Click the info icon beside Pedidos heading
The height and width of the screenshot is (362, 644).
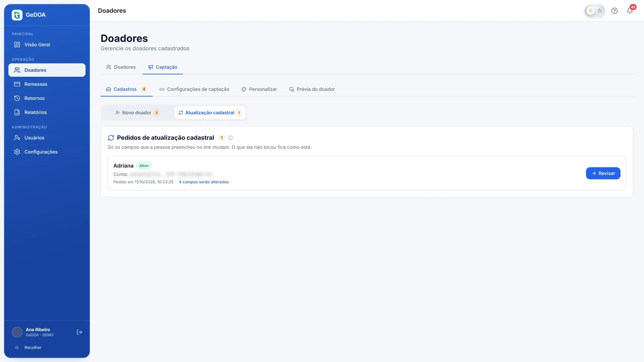[x=230, y=138]
